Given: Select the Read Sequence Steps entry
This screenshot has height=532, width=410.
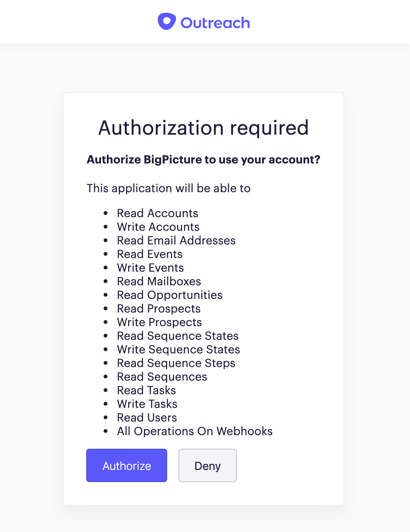Looking at the screenshot, I should click(x=176, y=363).
